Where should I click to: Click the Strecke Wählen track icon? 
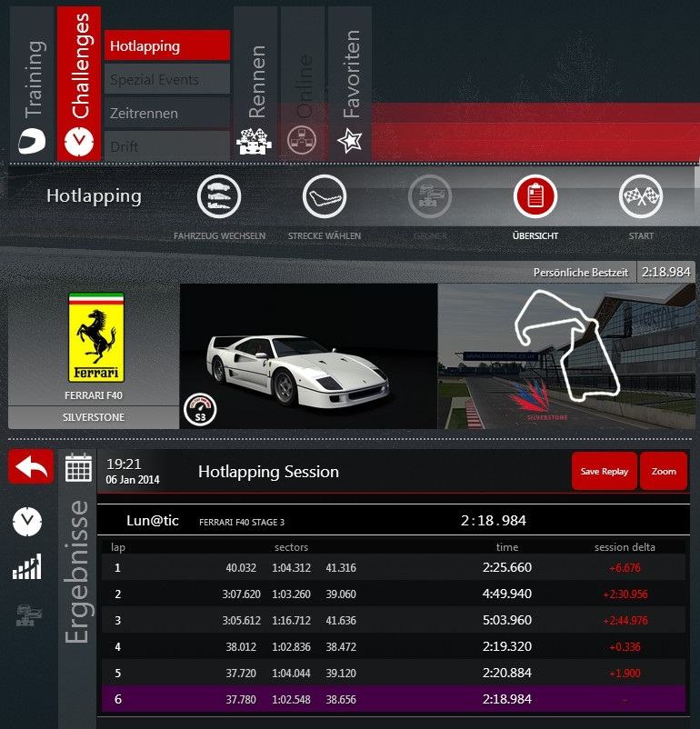[x=325, y=196]
